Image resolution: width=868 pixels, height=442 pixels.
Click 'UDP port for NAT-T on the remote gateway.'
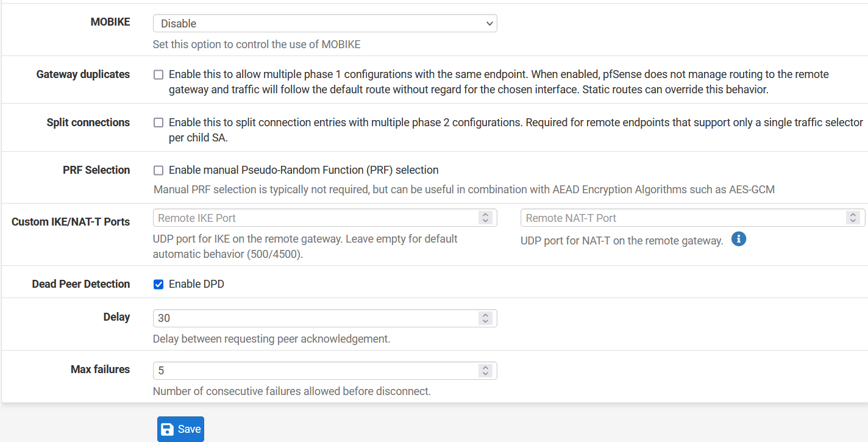click(622, 241)
